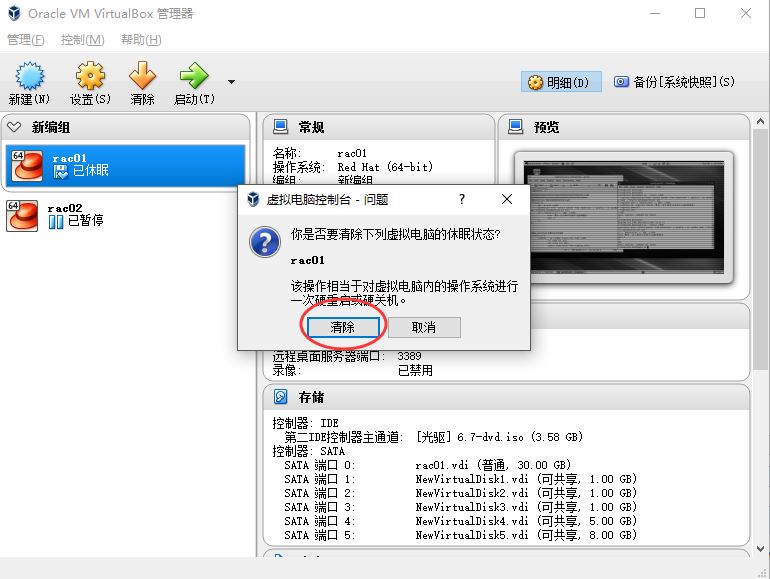Click the rac01.vdi SATA port 0 entry

pyautogui.click(x=493, y=465)
